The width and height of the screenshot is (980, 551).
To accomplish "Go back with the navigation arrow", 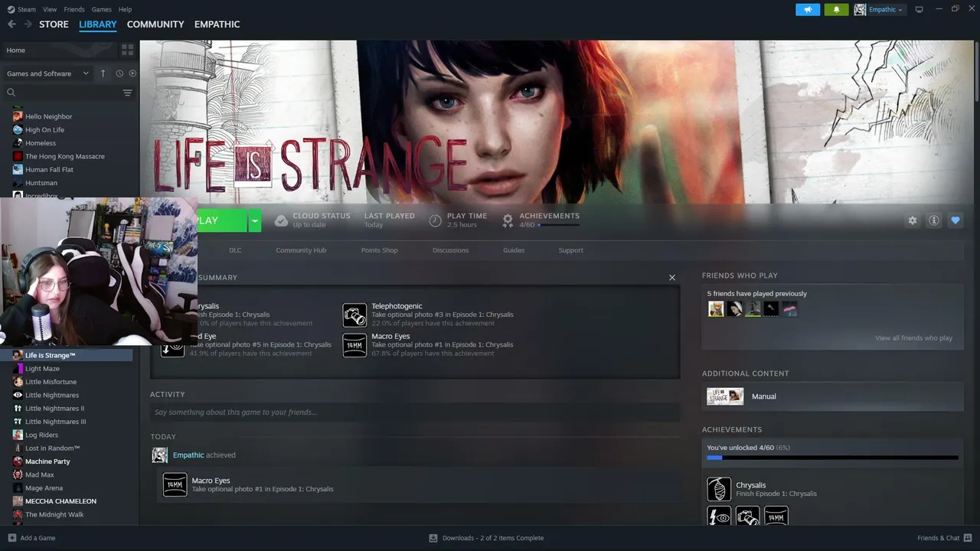I will pos(11,24).
